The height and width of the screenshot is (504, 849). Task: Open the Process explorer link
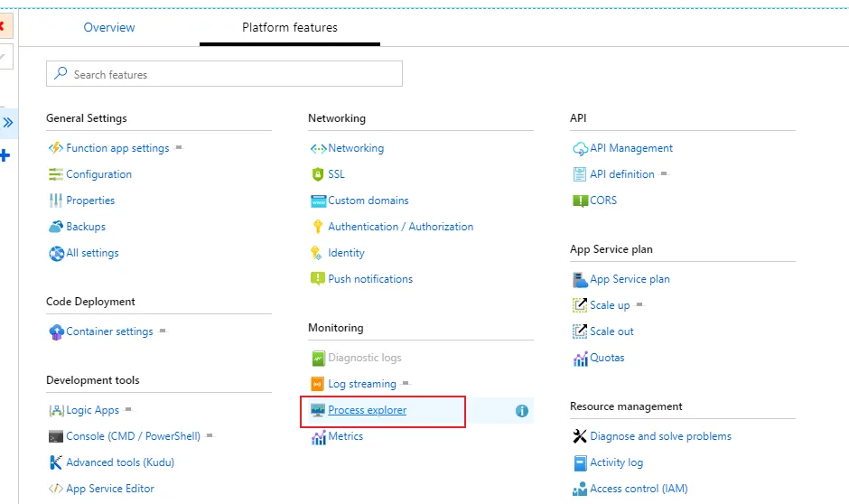pos(367,410)
